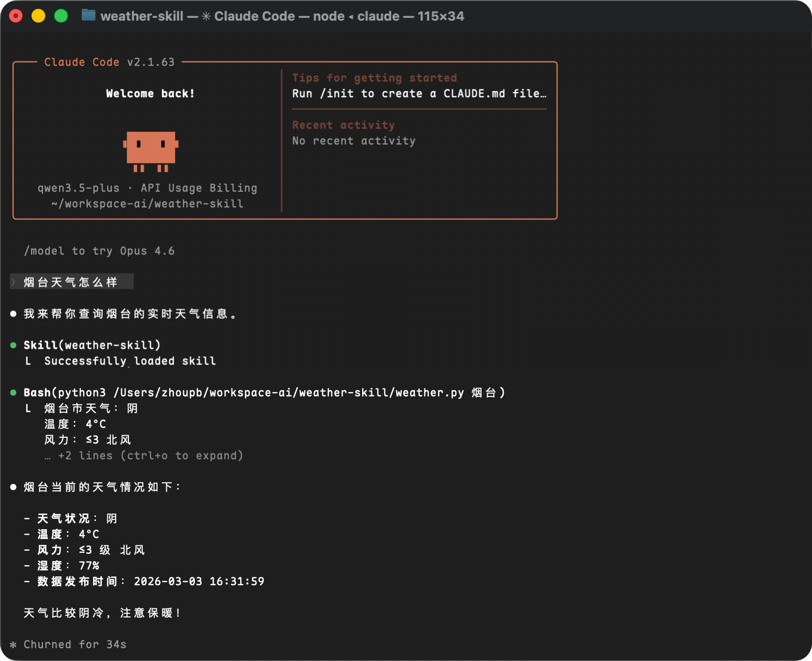The image size is (812, 661).
Task: Click the /model to try Opus 4.6 hint
Action: click(x=99, y=251)
